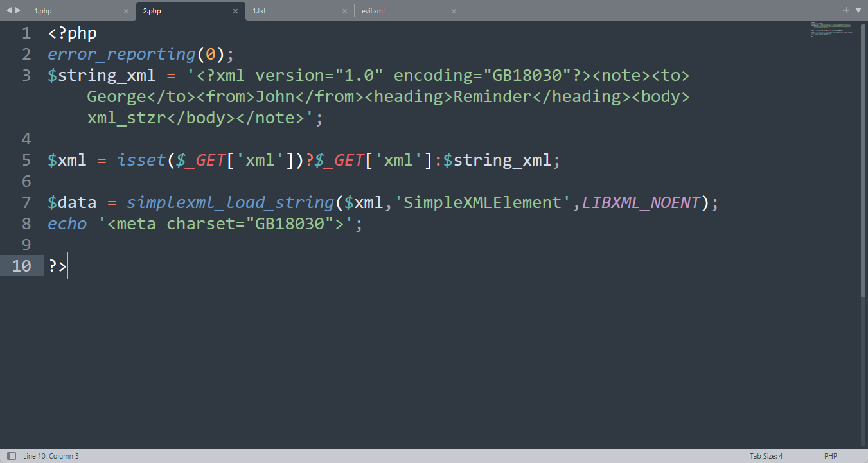This screenshot has width=868, height=463.
Task: Click George in the XML string
Action: click(116, 97)
